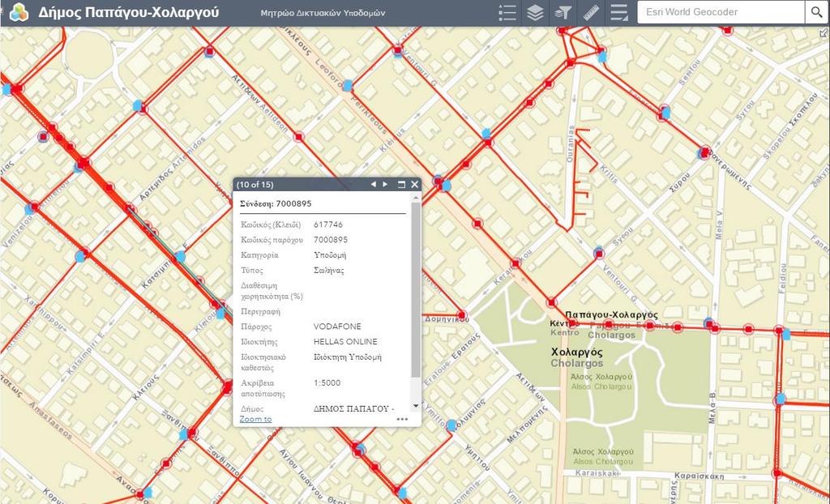Screen dimensions: 830x504
Task: Click the Υποδομή category value
Action: coord(330,255)
